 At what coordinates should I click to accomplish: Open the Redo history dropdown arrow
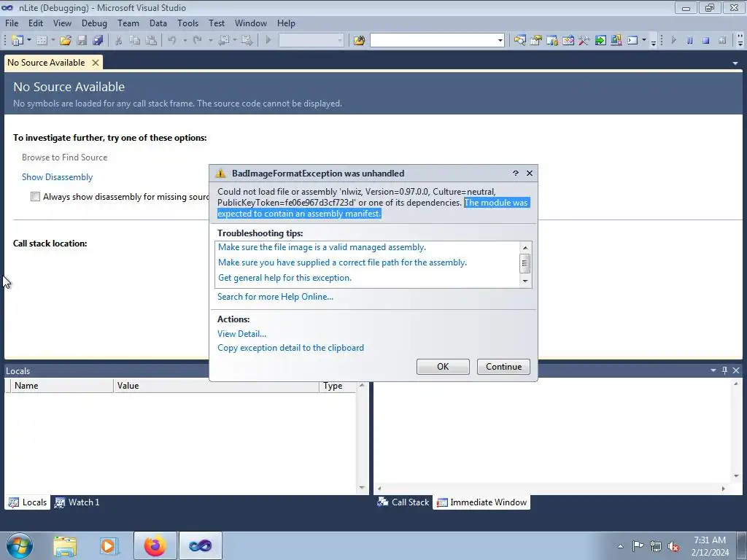tap(210, 41)
